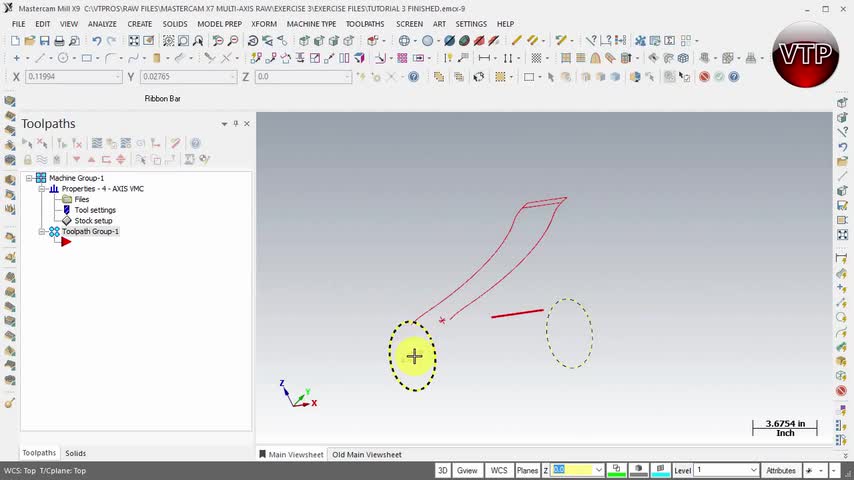
Task: Open the XFORM menu
Action: coord(264,24)
